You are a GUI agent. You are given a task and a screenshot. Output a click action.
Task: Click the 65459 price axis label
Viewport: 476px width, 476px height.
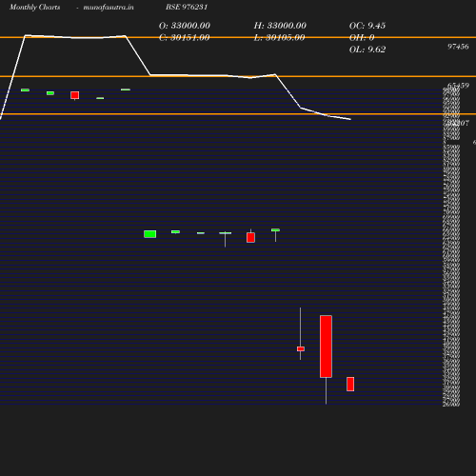tap(458, 85)
